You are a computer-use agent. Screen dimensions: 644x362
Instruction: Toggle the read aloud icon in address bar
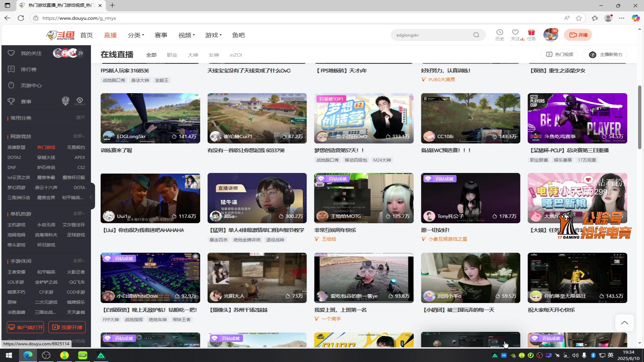[567, 18]
